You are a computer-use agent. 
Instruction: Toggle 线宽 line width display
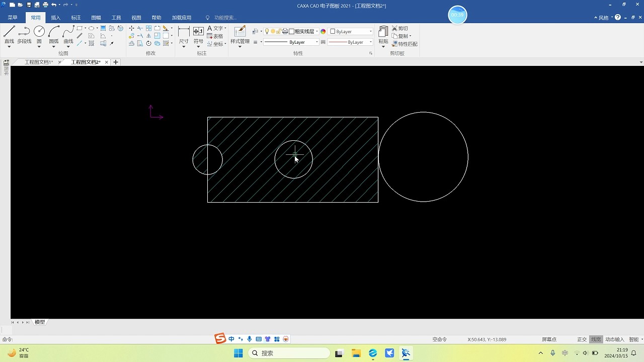click(x=596, y=339)
